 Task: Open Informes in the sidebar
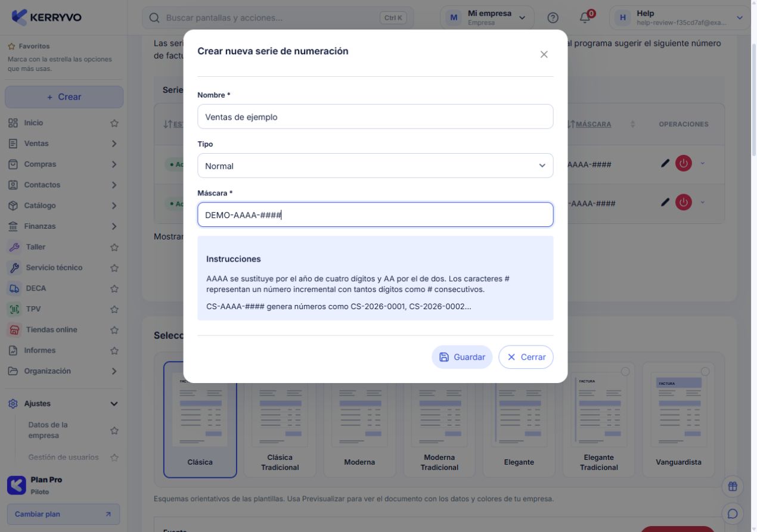pos(39,350)
